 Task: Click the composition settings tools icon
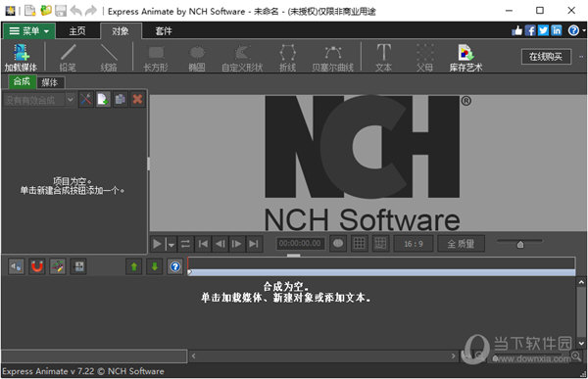(x=86, y=99)
